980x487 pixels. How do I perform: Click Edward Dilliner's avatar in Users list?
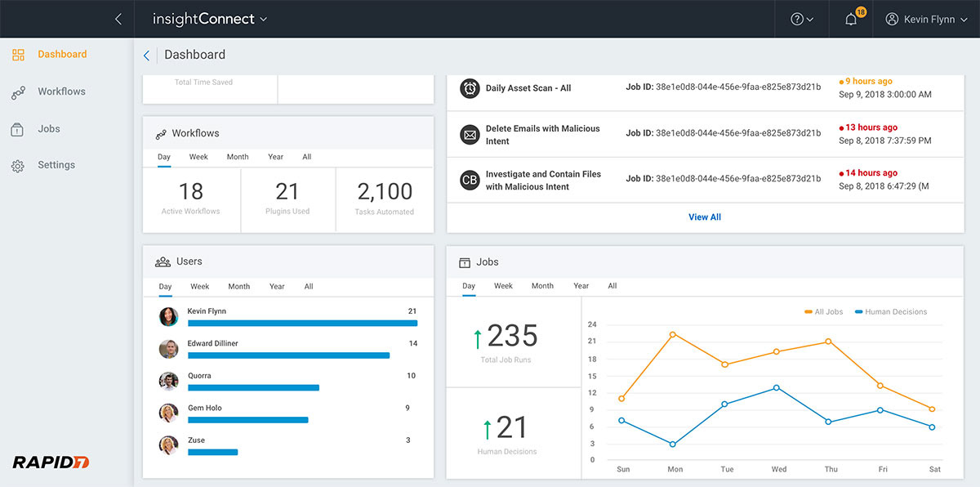pyautogui.click(x=168, y=349)
